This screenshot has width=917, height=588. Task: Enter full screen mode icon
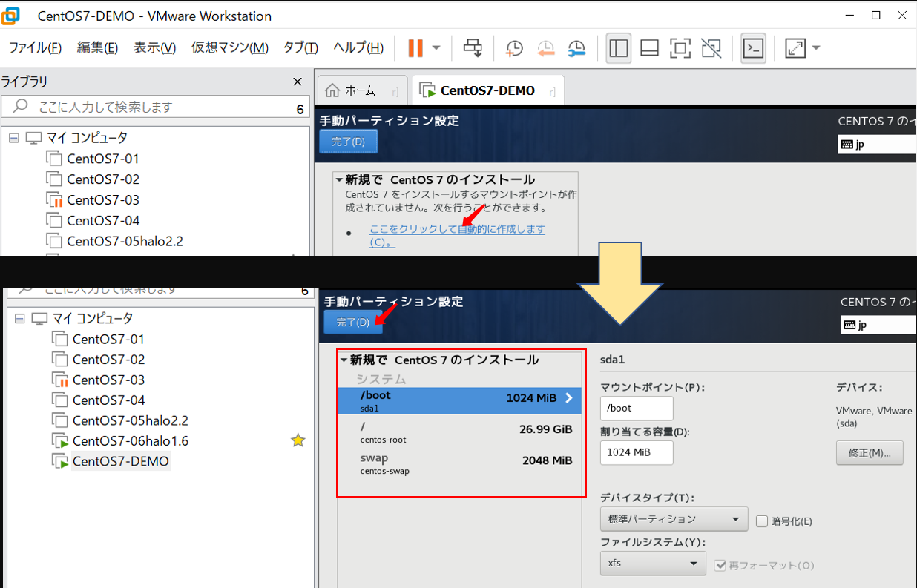point(680,48)
